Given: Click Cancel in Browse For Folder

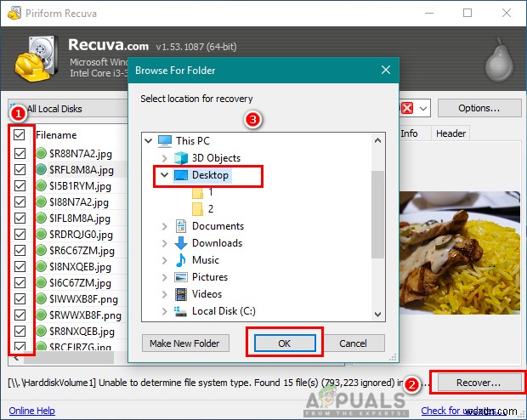Looking at the screenshot, I should click(x=353, y=343).
